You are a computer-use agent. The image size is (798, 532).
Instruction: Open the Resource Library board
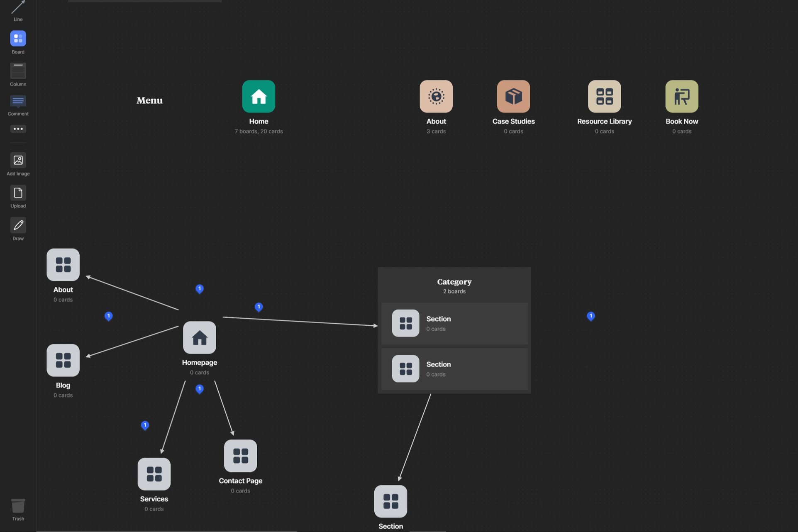[604, 96]
